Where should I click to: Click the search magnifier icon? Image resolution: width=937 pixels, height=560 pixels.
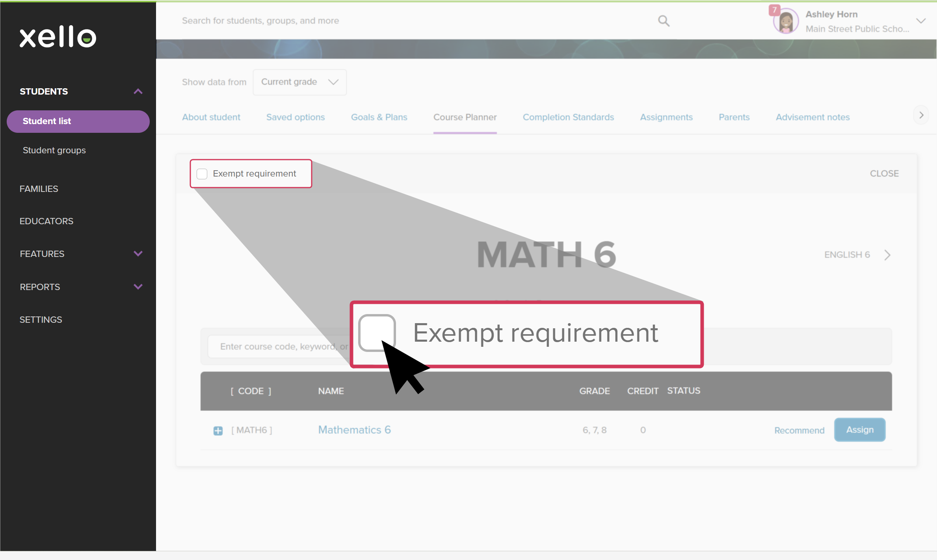pos(664,20)
